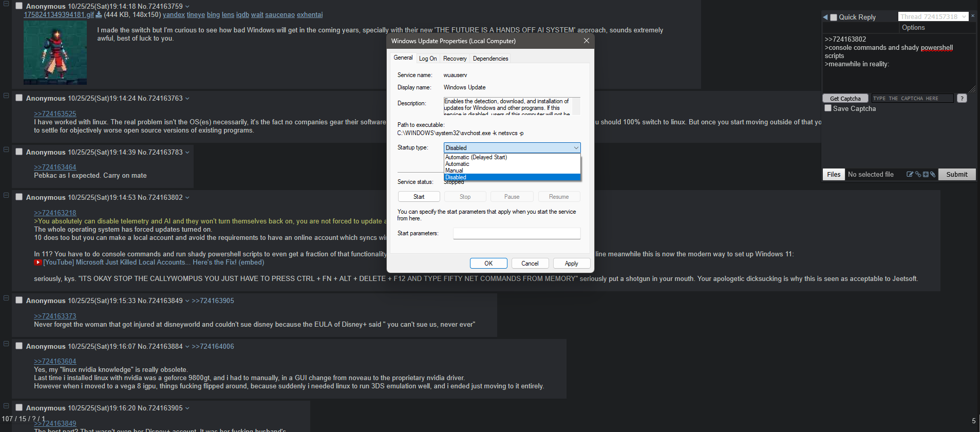Tick the checkbox for post No.724163802
Viewport: 980px width, 432px height.
point(19,197)
